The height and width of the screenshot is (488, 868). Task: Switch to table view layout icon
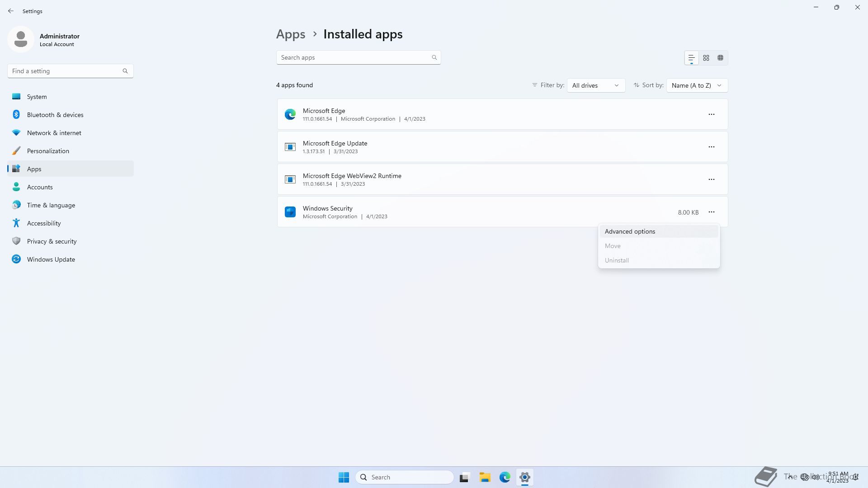(x=721, y=58)
